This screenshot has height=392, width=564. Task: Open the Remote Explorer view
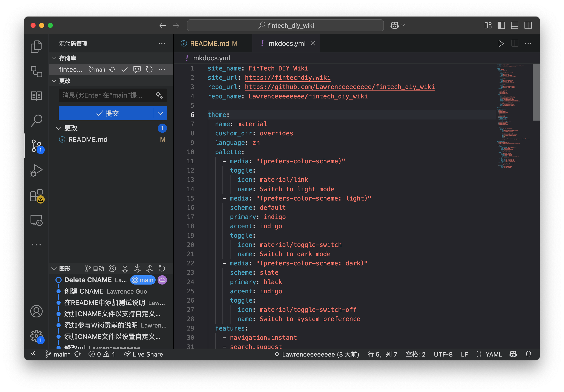(x=36, y=220)
